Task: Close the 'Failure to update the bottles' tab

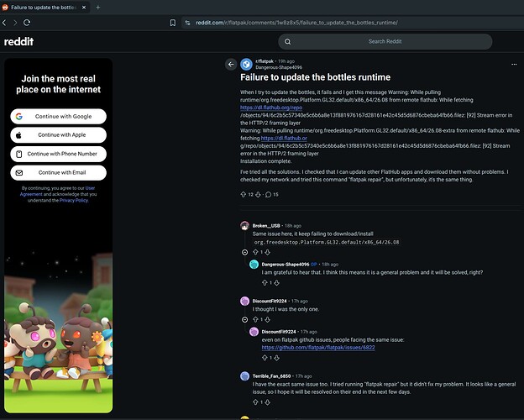Action: tap(84, 7)
